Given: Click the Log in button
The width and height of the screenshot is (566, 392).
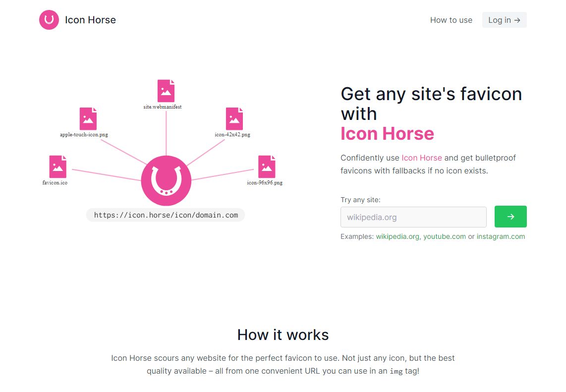Looking at the screenshot, I should (504, 20).
